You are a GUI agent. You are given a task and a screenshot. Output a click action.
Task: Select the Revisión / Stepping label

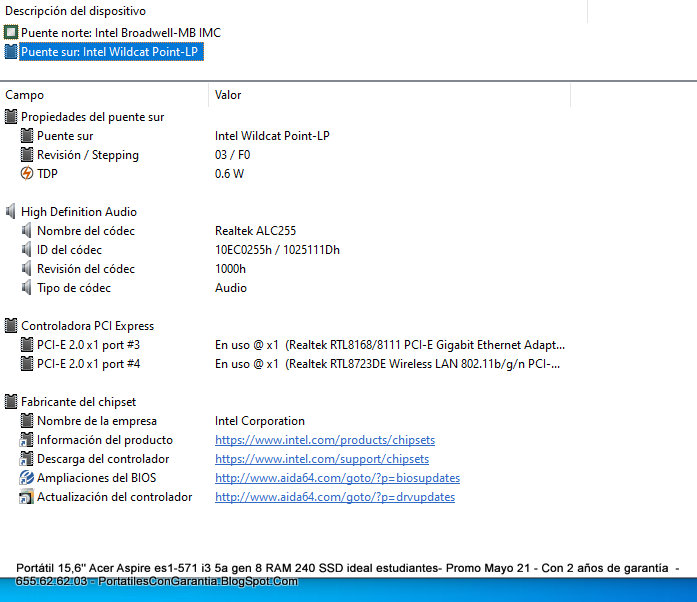[88, 155]
